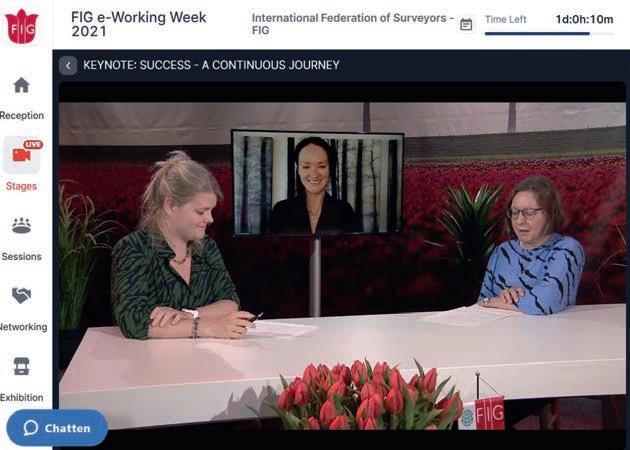Open Exhibition via the booth icon
Screen dimensions: 630x450
pyautogui.click(x=21, y=366)
